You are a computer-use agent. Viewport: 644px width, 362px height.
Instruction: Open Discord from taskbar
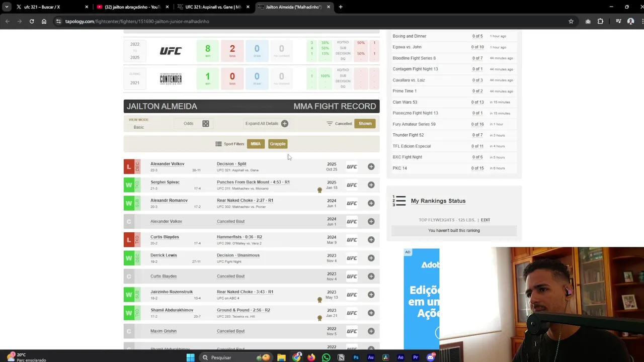click(x=431, y=357)
